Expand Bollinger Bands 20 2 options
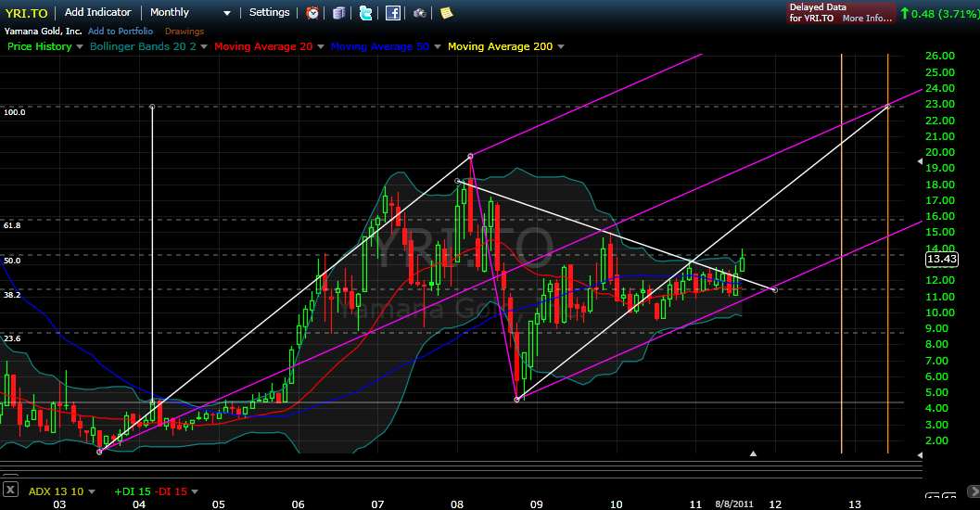980x510 pixels. click(204, 47)
